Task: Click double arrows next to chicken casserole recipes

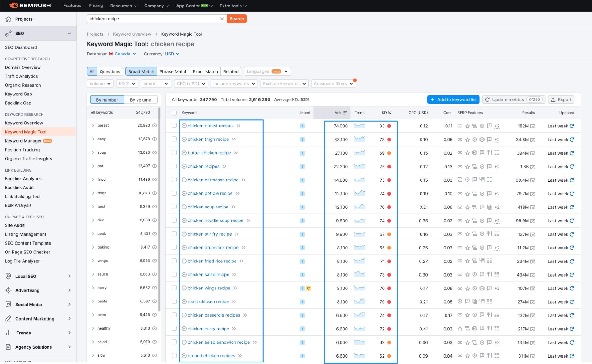Action: click(x=245, y=315)
